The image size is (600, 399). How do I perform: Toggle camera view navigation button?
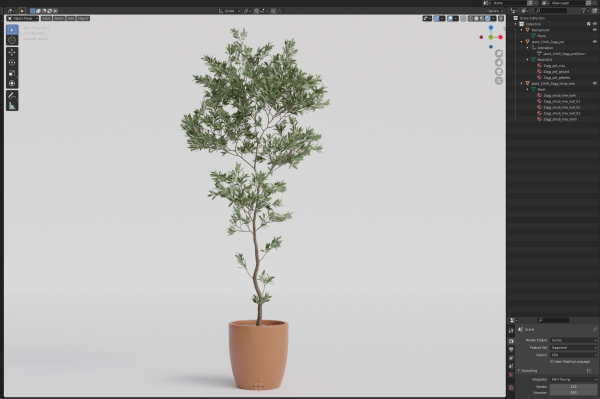[499, 72]
